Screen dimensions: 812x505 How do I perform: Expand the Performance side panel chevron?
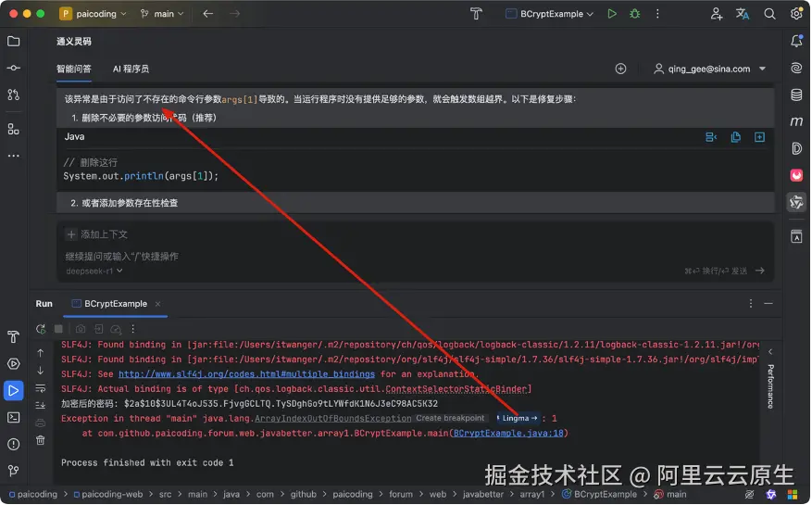point(770,352)
